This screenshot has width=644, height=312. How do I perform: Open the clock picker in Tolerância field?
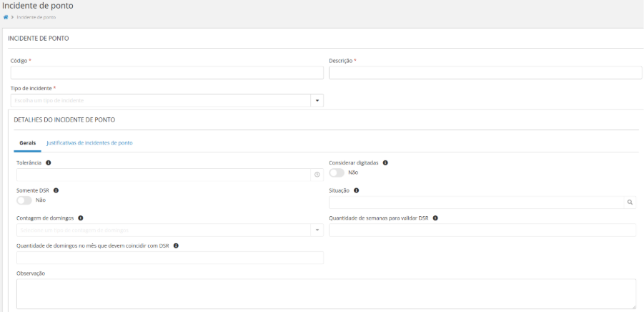coord(317,175)
